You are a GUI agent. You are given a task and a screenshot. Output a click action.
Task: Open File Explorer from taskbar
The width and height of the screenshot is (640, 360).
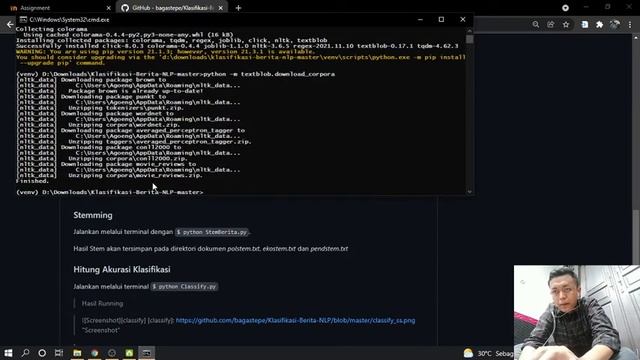point(77,353)
